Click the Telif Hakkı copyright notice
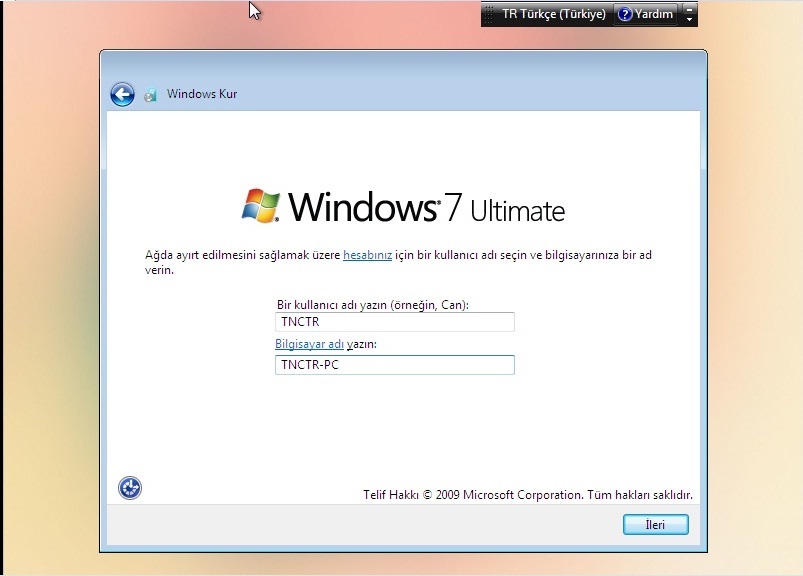The height and width of the screenshot is (576, 803). [x=527, y=495]
